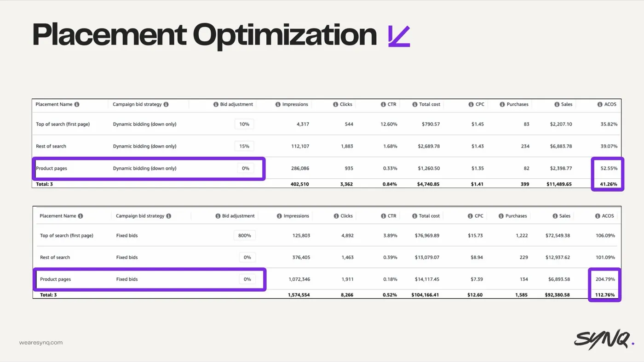Click the $15.73 CPC cell
The width and height of the screenshot is (644, 362).
[475, 235]
